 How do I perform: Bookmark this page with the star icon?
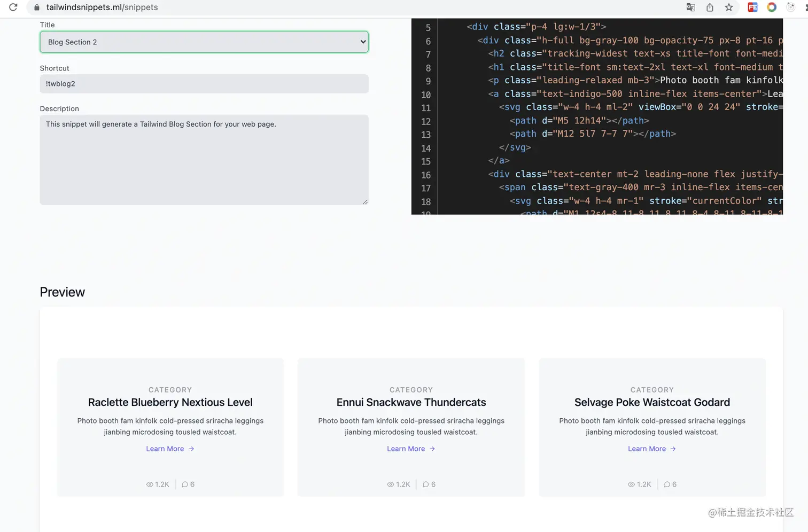click(729, 7)
